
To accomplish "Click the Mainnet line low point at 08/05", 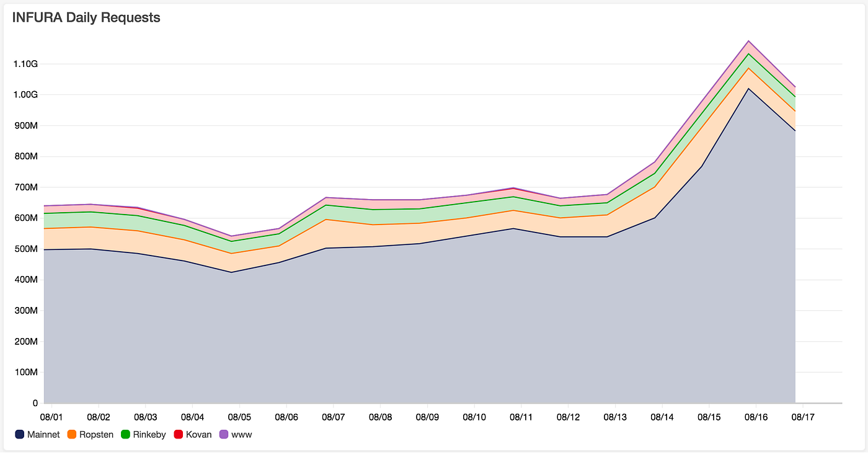I will click(x=231, y=272).
